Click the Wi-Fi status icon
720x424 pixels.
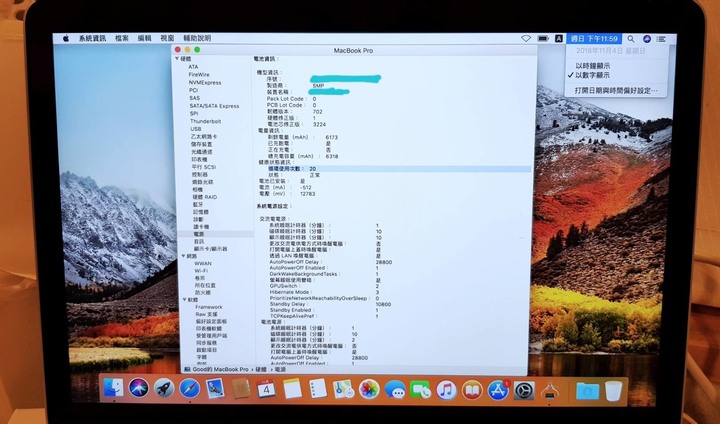pyautogui.click(x=526, y=39)
